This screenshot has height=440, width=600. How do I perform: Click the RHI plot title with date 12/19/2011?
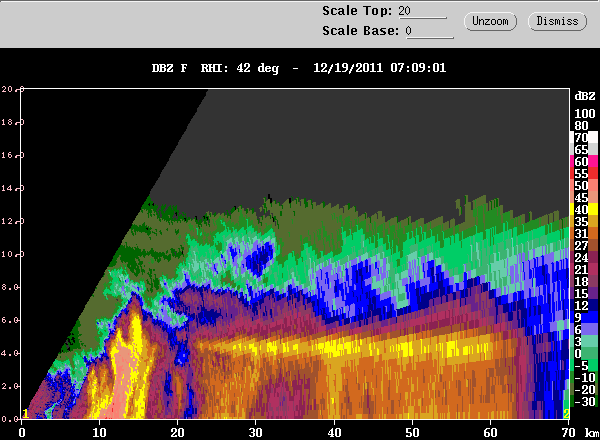point(299,68)
